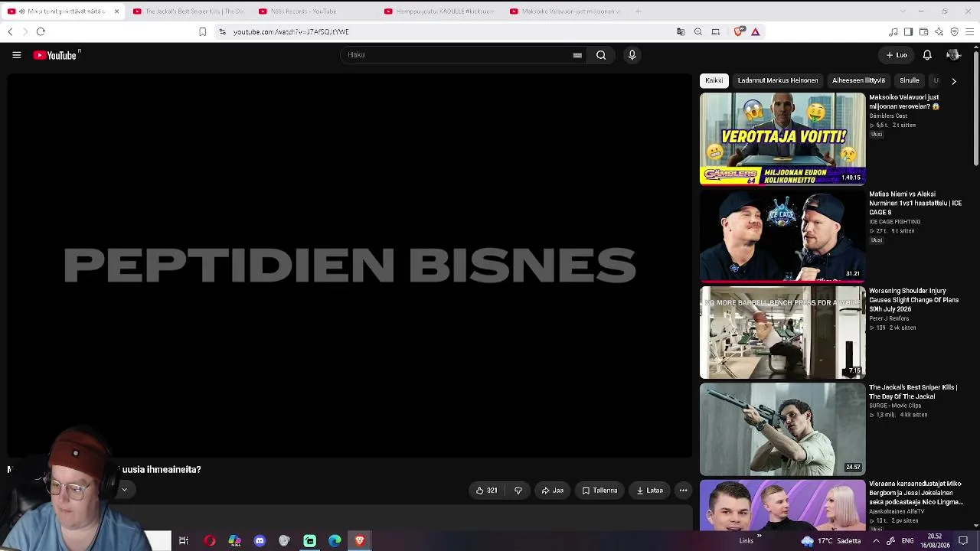Open The Jackal sniper video thumbnail
Image resolution: width=980 pixels, height=551 pixels.
coord(782,429)
